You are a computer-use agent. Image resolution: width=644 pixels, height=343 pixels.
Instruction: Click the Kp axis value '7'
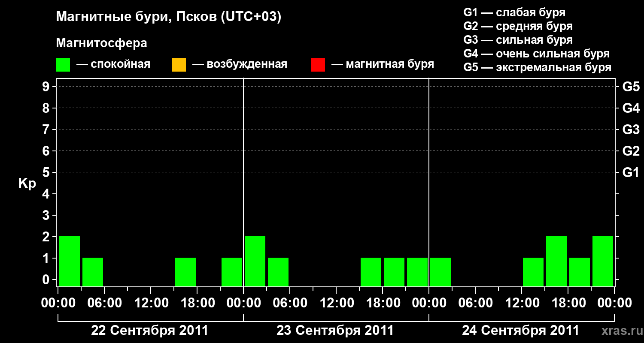(47, 129)
